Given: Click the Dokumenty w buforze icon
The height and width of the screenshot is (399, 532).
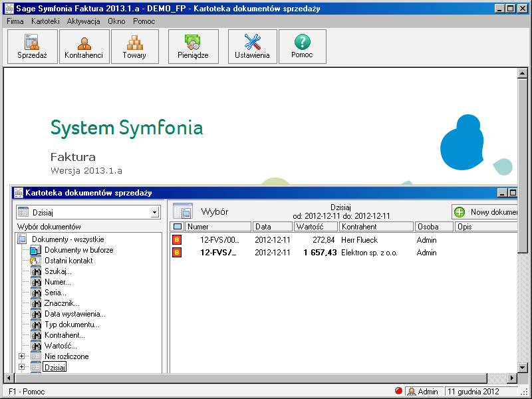Looking at the screenshot, I should click(x=36, y=251).
